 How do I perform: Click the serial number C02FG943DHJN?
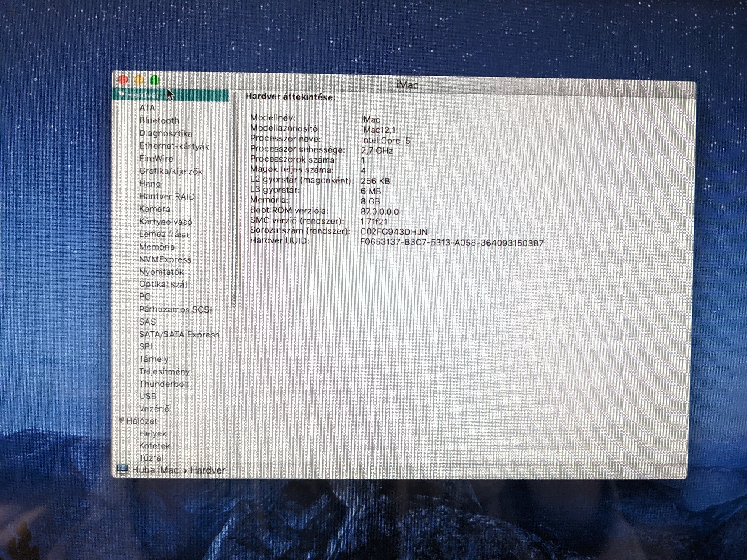pos(394,232)
